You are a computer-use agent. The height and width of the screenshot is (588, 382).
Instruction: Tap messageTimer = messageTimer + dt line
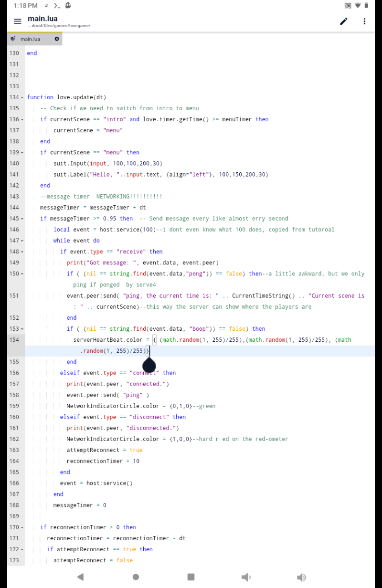click(x=93, y=207)
